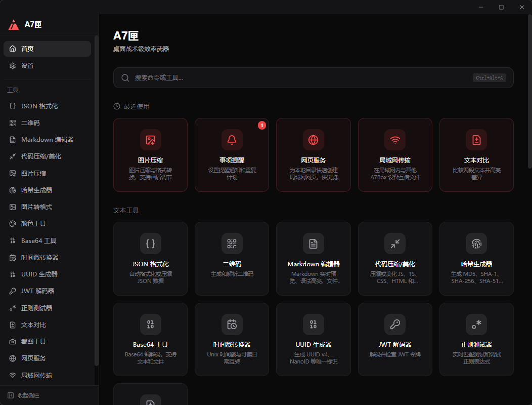
Task: Open the JSON 格式化 card braces icon
Action: (x=150, y=244)
